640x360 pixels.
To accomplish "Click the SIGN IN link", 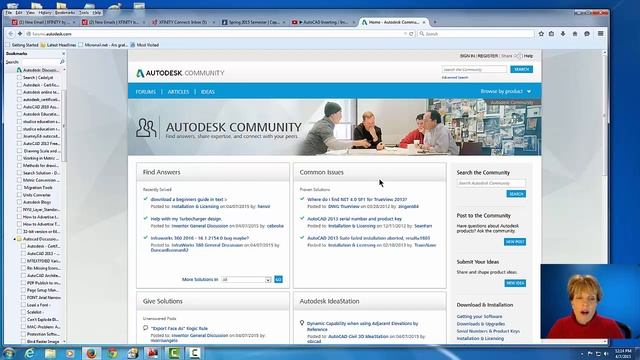I will [x=467, y=56].
